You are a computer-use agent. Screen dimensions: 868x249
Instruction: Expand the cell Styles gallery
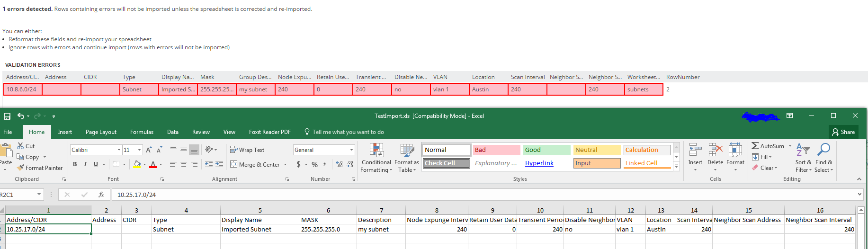pos(676,166)
